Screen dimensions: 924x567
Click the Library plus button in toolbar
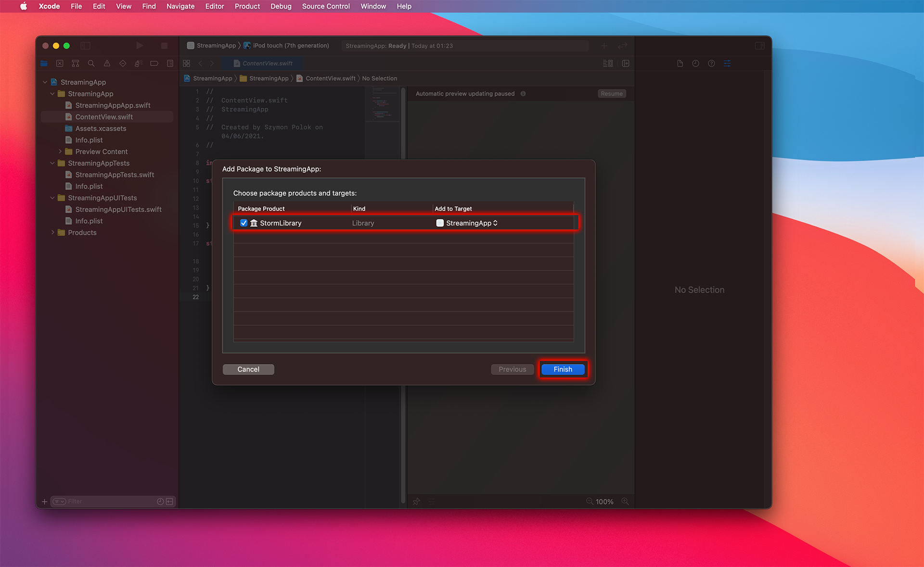[x=604, y=46]
